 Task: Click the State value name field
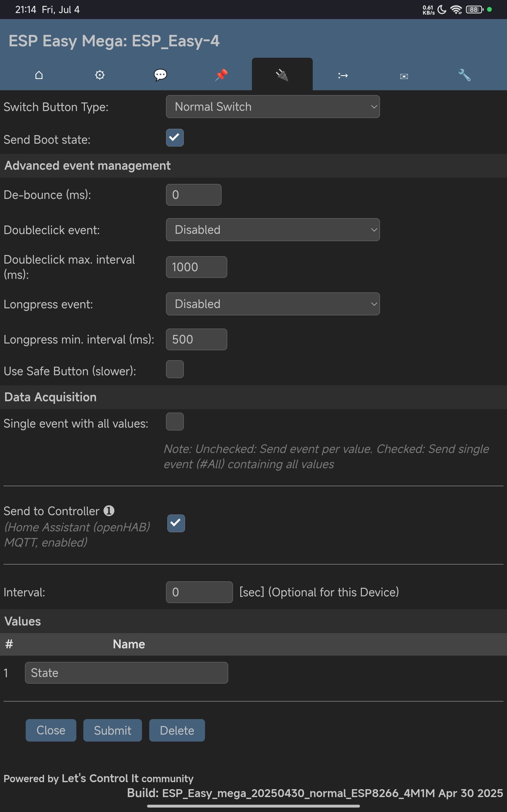[x=126, y=673]
